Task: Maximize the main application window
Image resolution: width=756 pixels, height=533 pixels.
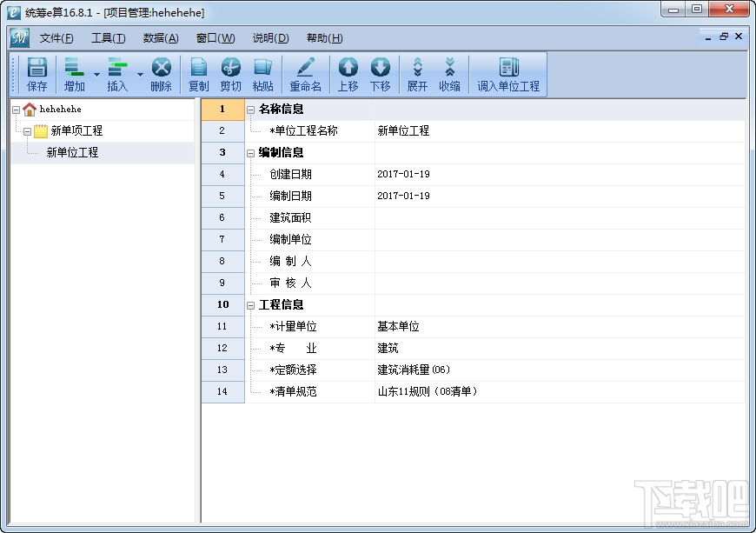Action: [697, 10]
